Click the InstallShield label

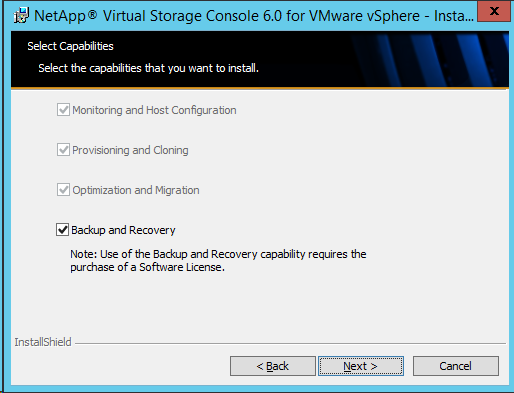coord(43,342)
